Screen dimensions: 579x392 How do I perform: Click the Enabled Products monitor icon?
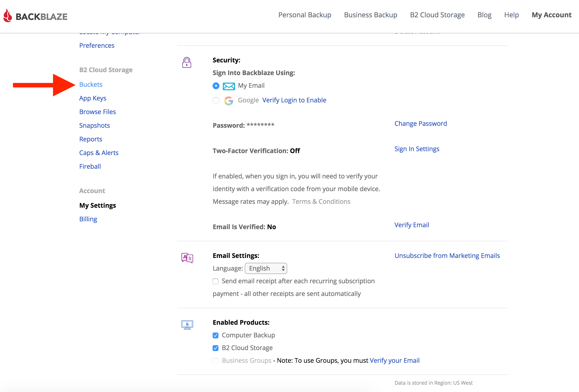(x=187, y=325)
